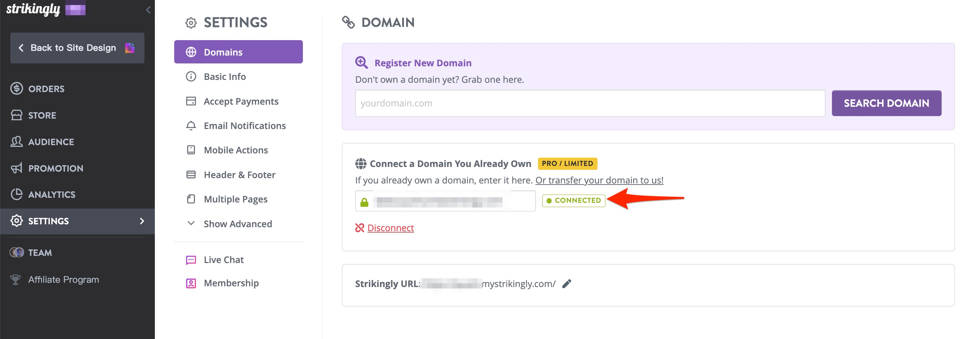Viewport: 980px width, 339px height.
Task: Open the Basic Info settings tab
Action: click(225, 76)
